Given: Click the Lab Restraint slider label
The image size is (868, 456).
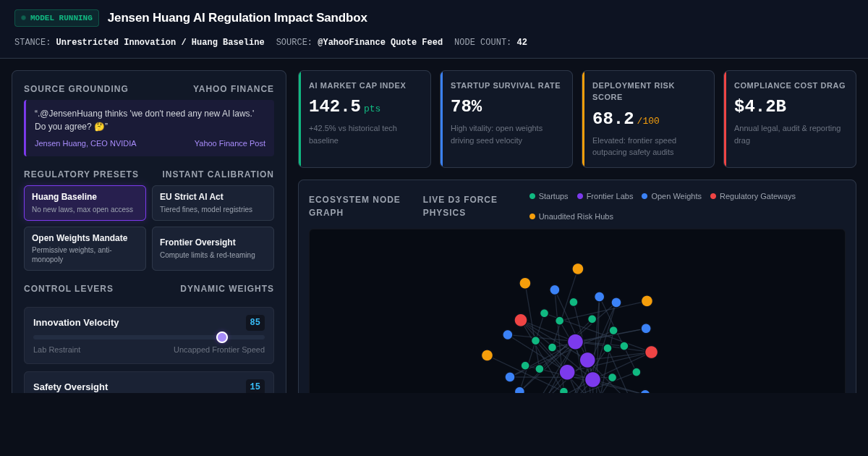Looking at the screenshot, I should (57, 350).
